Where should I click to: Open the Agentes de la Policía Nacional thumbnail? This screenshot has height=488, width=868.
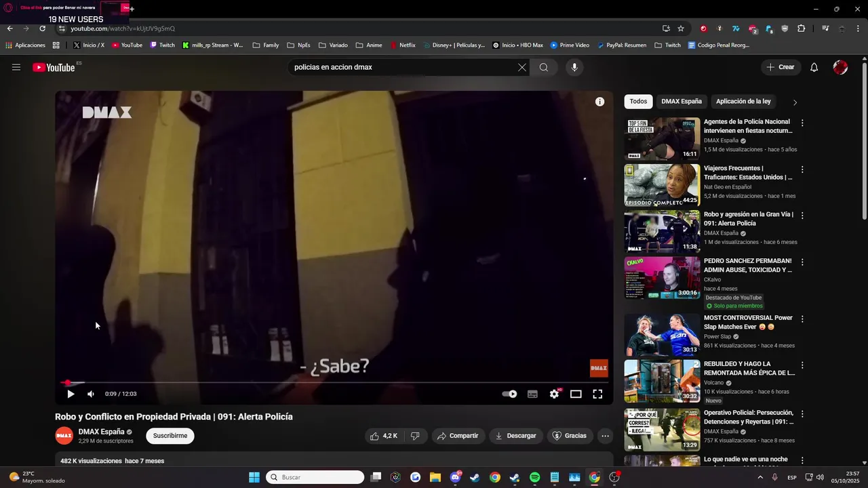click(662, 139)
